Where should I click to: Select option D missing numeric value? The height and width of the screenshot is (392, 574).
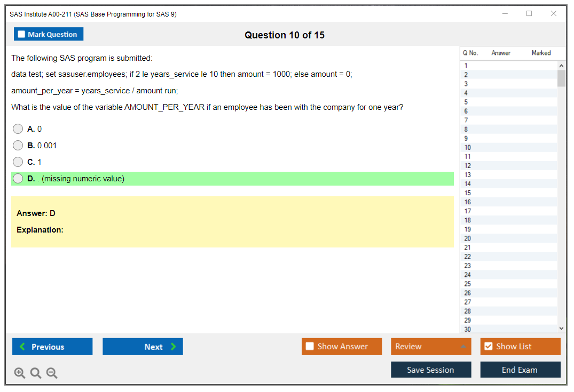coord(18,179)
